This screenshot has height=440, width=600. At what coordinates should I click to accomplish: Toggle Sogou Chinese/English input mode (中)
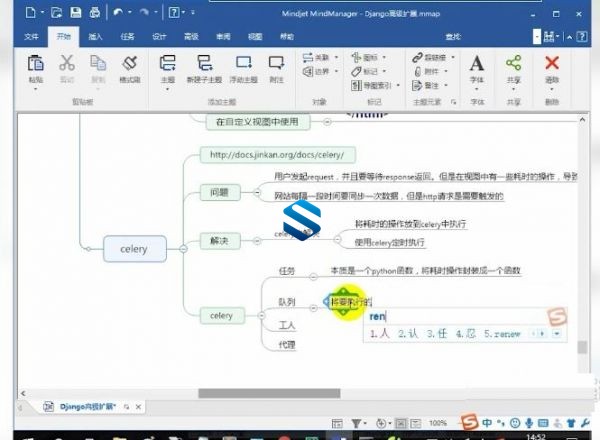(487, 423)
